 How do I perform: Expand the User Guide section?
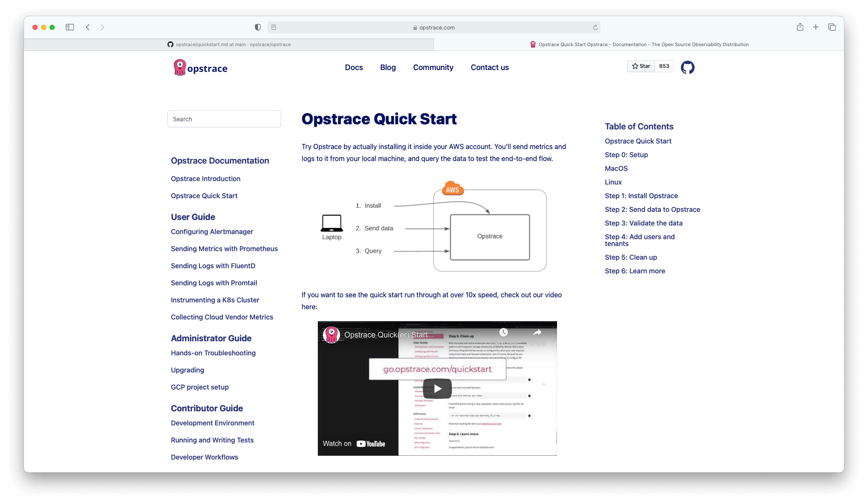click(x=193, y=217)
